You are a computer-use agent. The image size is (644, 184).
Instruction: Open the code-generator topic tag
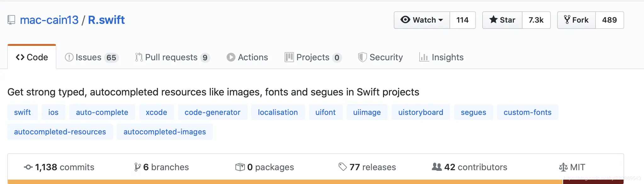(x=212, y=112)
